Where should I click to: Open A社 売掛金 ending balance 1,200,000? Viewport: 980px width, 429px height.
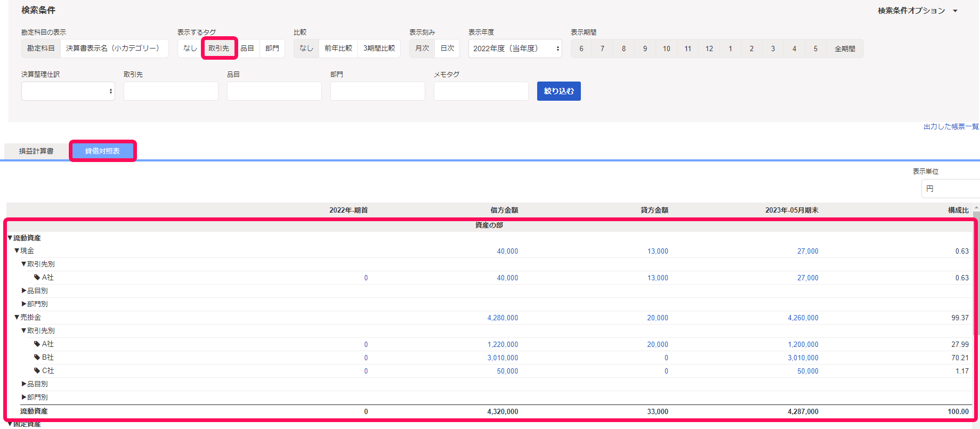pos(803,344)
